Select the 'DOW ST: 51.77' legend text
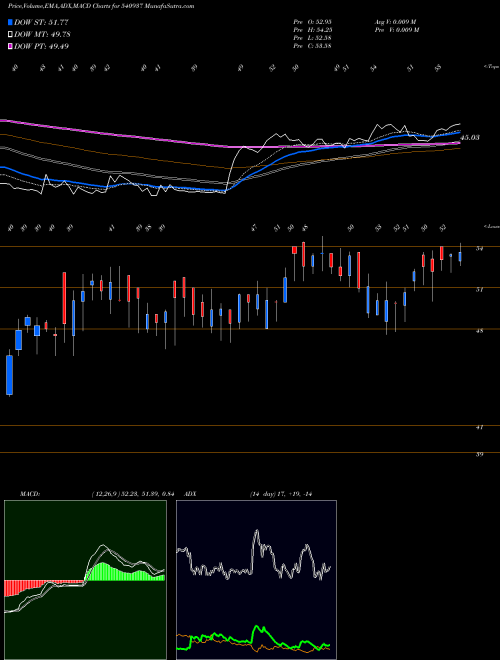Screen dimensions: 500x660 [41, 22]
